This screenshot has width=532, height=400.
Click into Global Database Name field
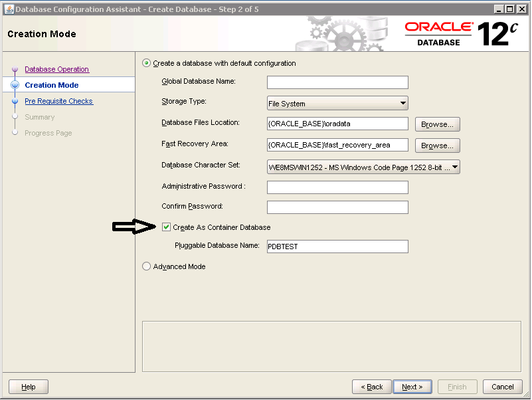[337, 82]
